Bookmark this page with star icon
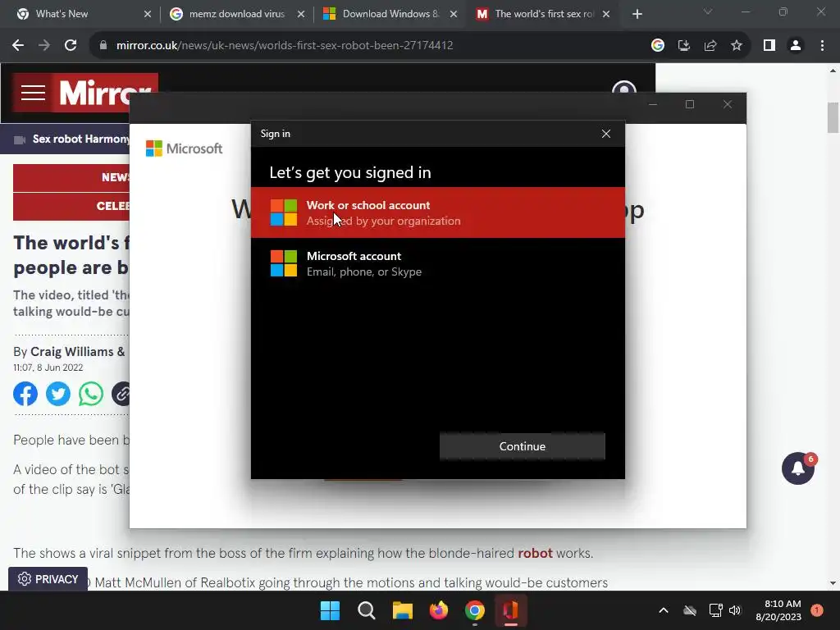Screen dimensions: 840x630 (x=737, y=46)
